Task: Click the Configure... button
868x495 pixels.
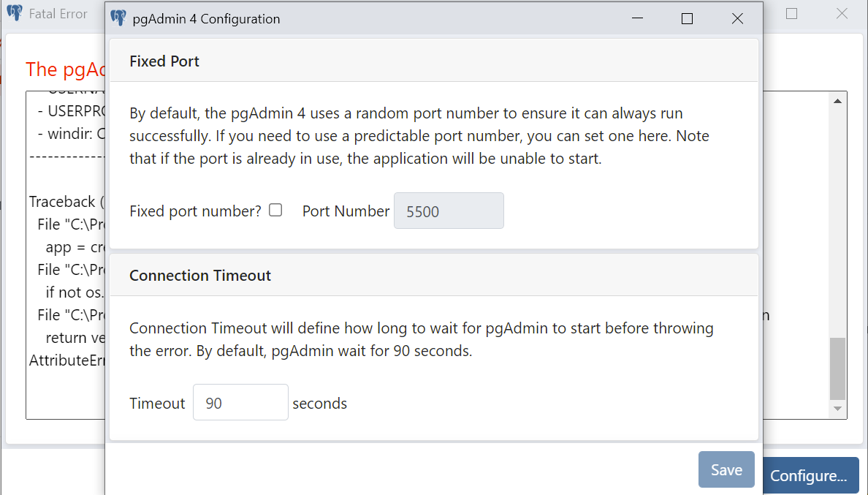Action: [808, 476]
